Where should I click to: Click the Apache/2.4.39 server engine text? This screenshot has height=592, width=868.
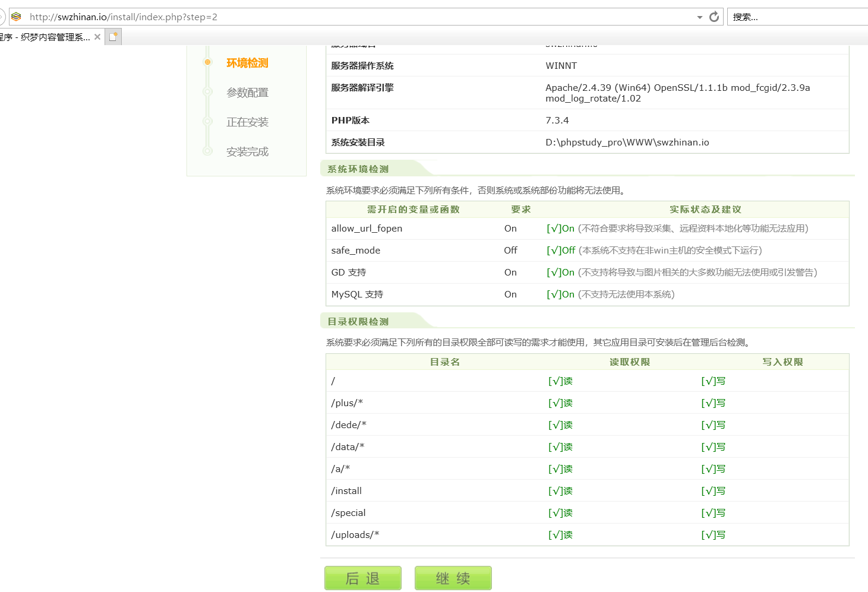pyautogui.click(x=678, y=93)
